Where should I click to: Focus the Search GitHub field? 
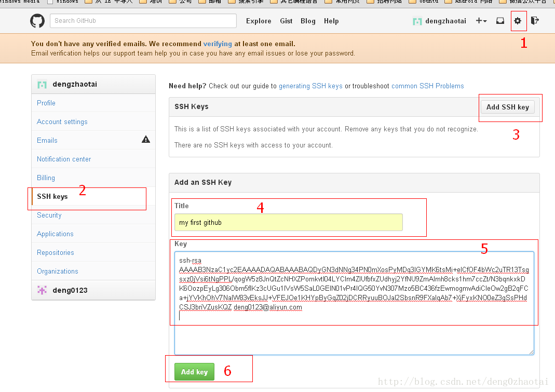[x=143, y=21]
